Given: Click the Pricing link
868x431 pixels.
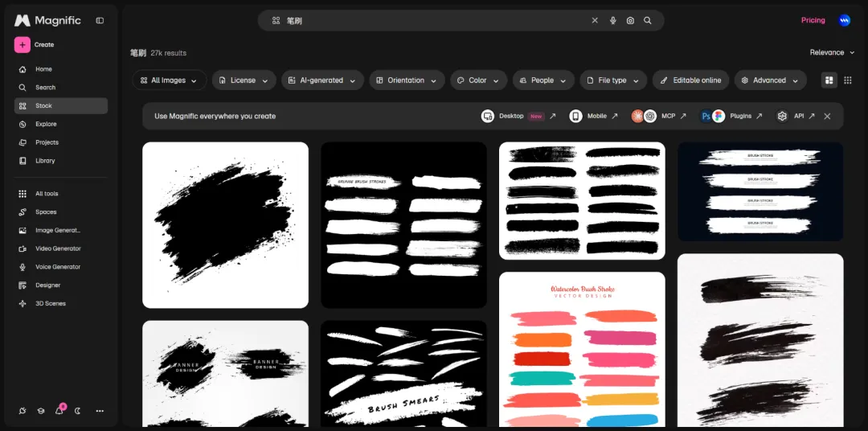Looking at the screenshot, I should tap(813, 20).
